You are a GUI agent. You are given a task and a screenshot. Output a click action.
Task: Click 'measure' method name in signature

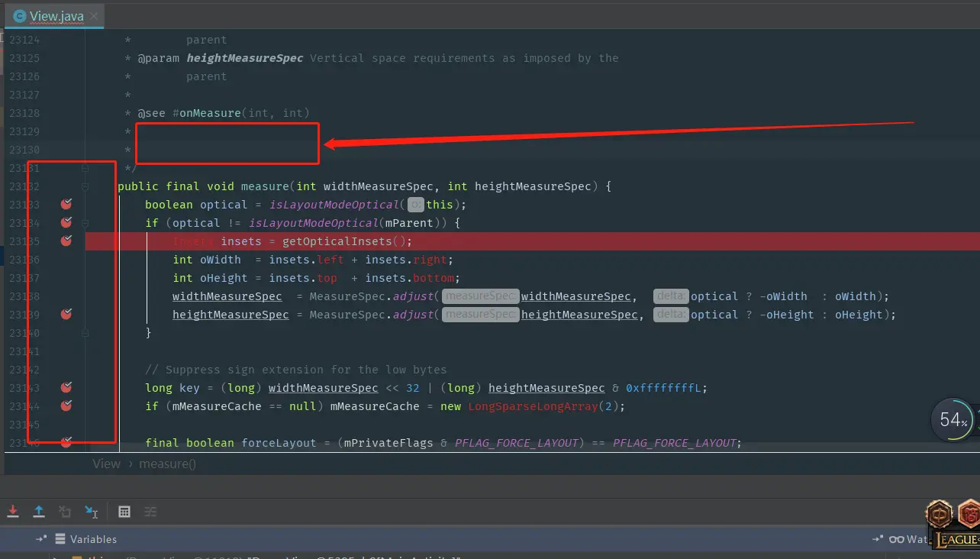[265, 186]
